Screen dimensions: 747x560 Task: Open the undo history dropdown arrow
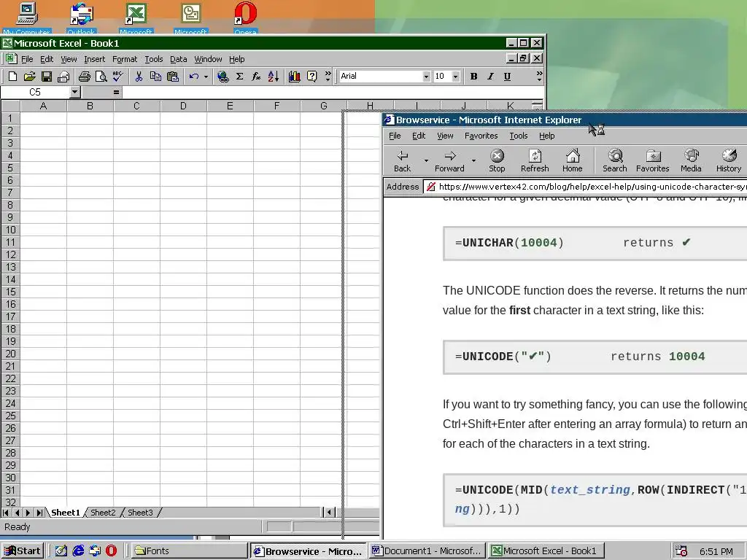click(x=206, y=76)
